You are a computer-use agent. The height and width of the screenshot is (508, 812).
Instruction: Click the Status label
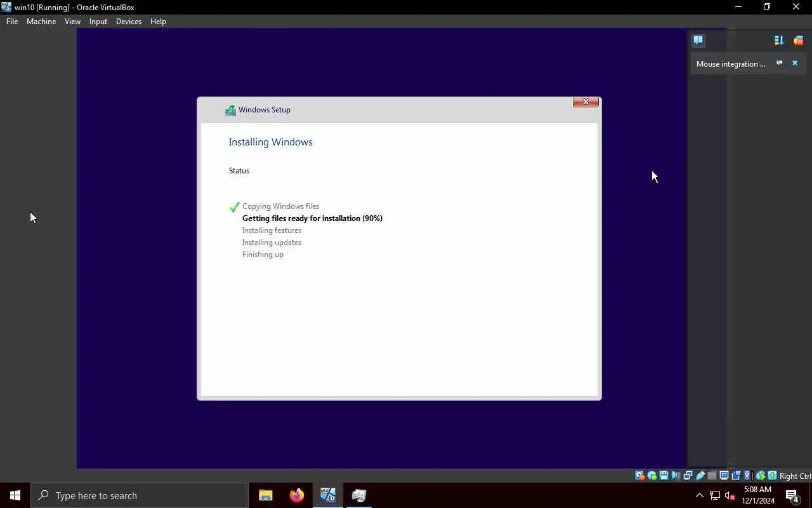tap(239, 171)
